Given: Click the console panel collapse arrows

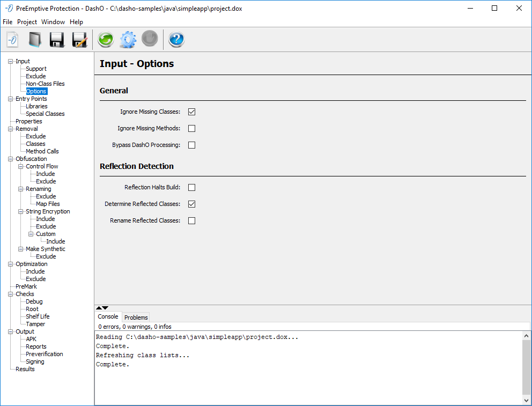Looking at the screenshot, I should click(102, 308).
